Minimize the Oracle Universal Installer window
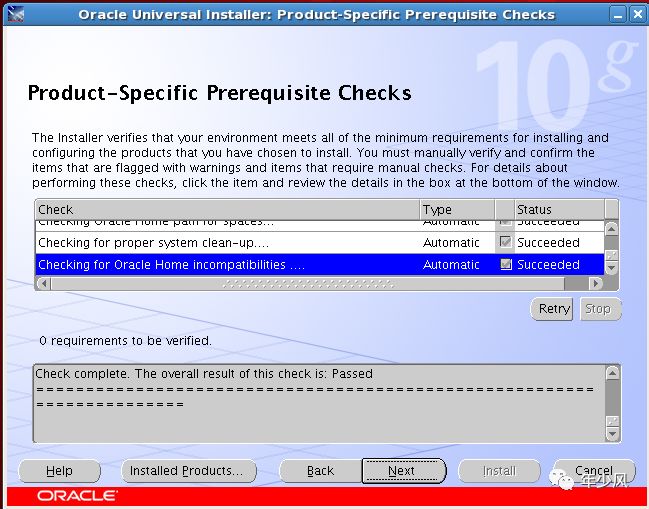649x509 pixels. coord(618,15)
